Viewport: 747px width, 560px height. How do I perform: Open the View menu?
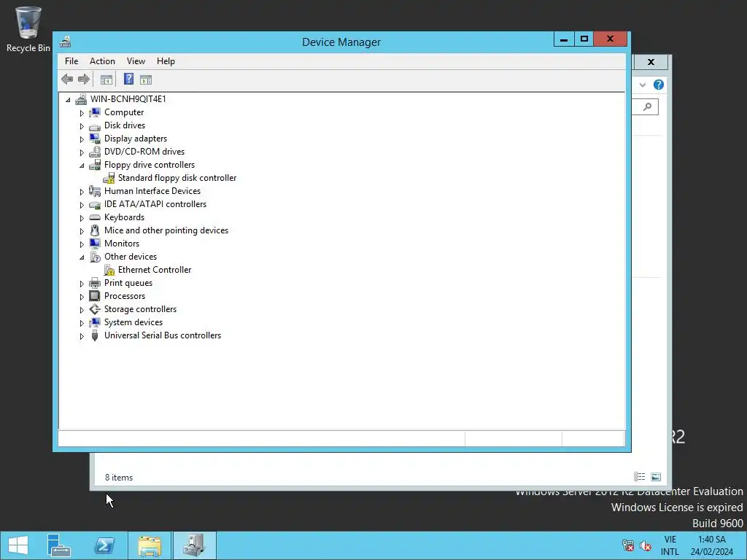(x=136, y=61)
